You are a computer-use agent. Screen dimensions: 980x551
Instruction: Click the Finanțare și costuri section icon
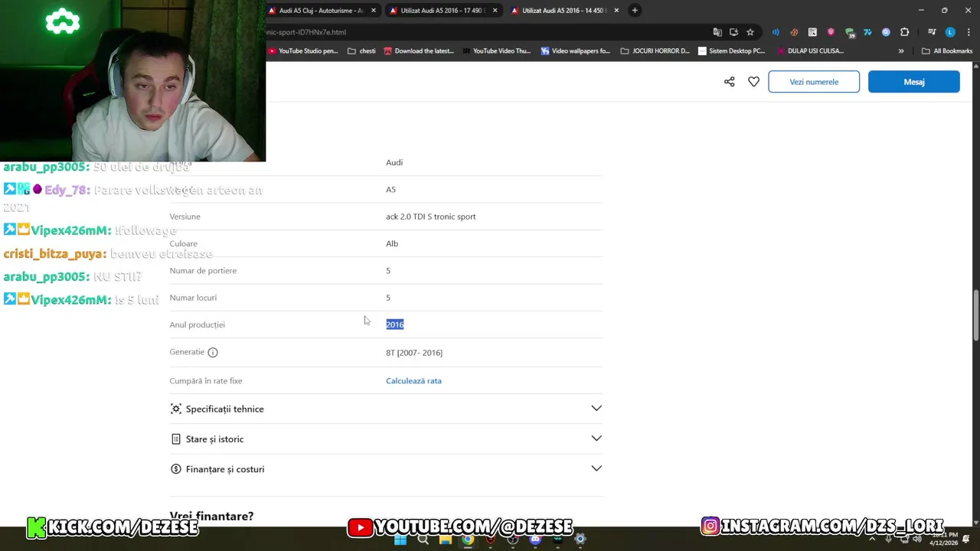point(176,469)
